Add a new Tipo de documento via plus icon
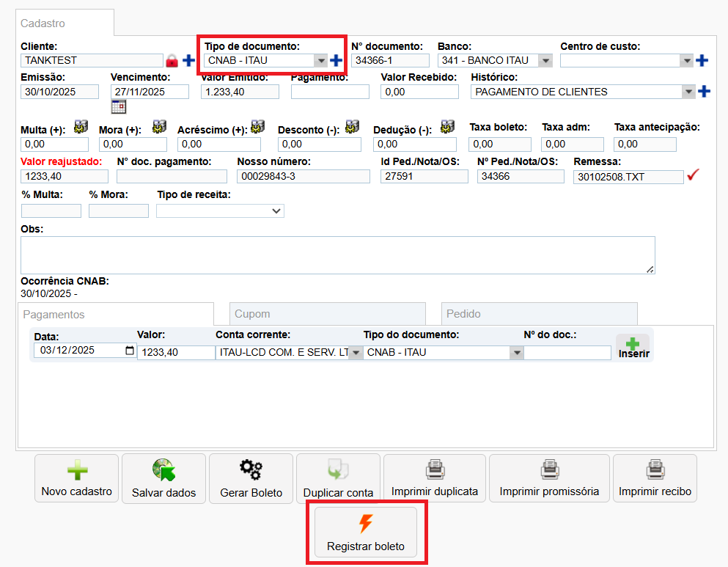This screenshot has width=728, height=567. point(337,60)
